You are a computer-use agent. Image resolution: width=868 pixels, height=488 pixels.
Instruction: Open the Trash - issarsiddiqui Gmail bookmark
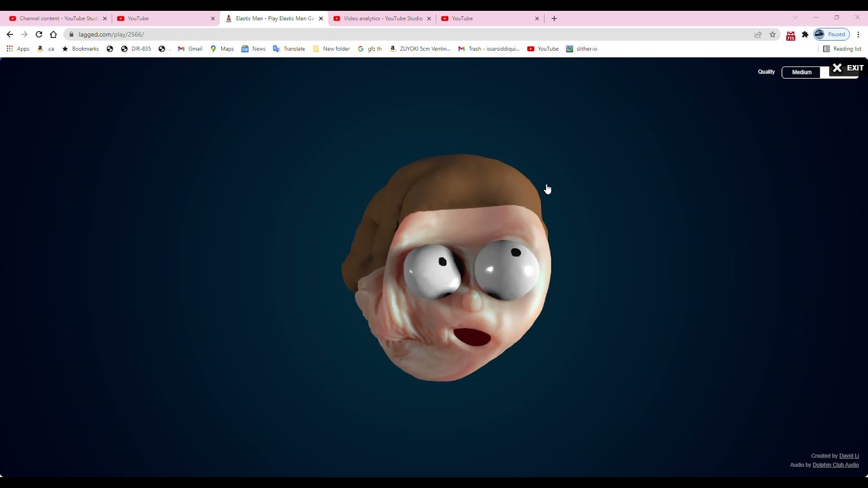click(489, 49)
